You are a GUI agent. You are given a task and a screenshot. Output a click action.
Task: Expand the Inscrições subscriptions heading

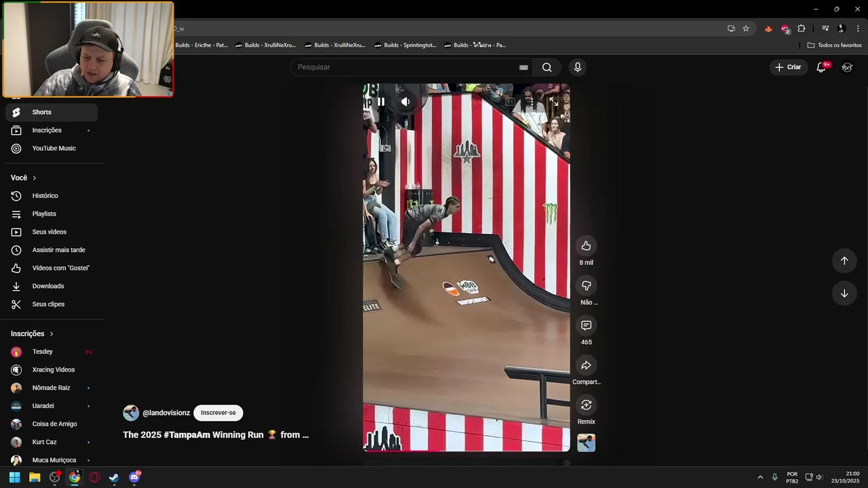[x=32, y=333]
